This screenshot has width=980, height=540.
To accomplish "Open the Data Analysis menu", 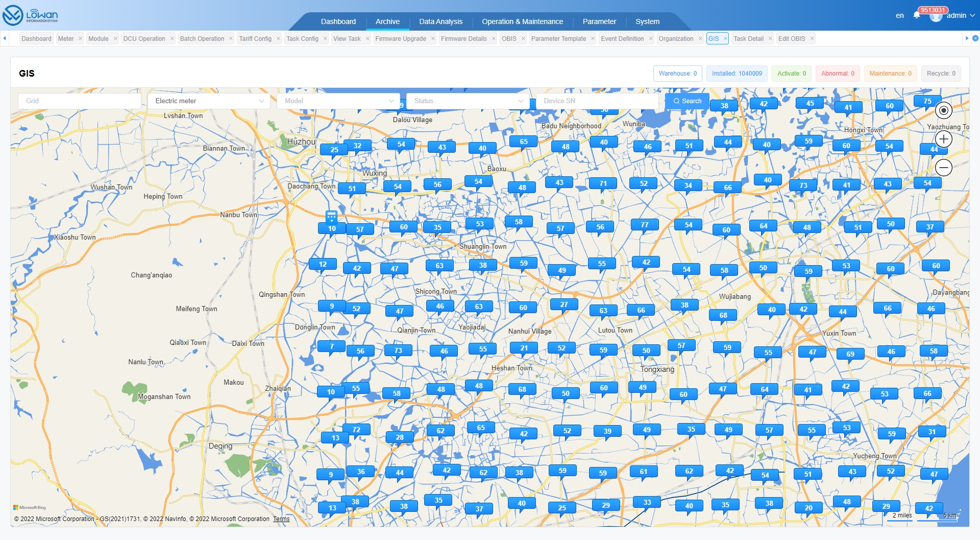I will pyautogui.click(x=440, y=21).
